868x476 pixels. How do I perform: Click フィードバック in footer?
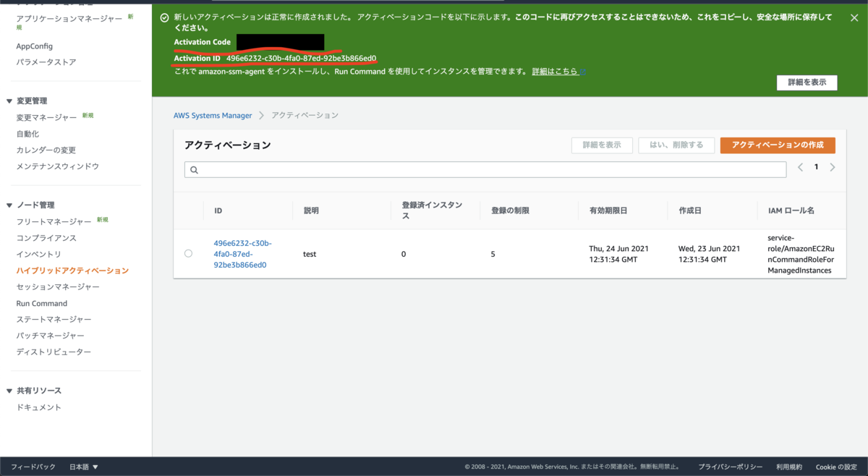coord(33,467)
